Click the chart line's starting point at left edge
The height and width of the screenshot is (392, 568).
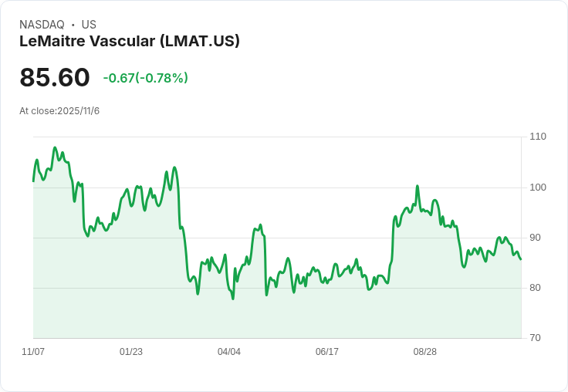point(33,181)
